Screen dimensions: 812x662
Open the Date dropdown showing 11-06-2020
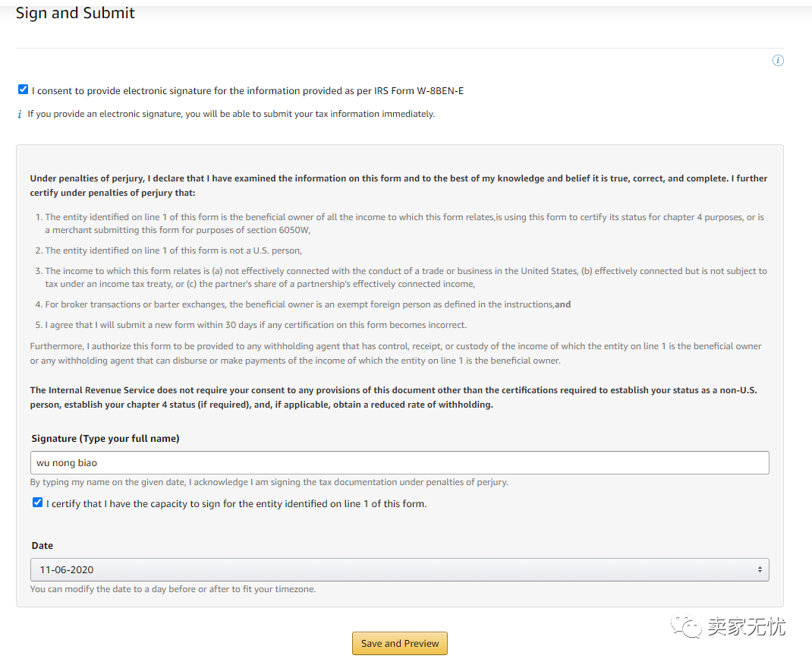click(399, 569)
